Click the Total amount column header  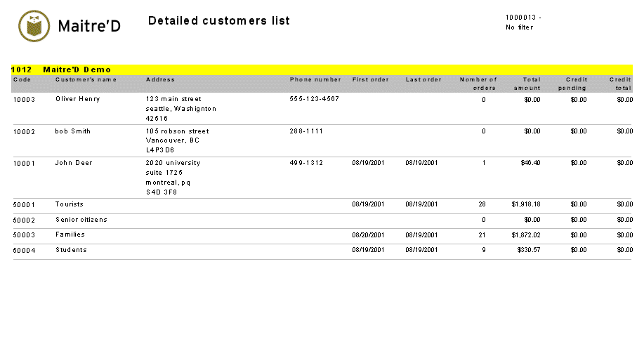[x=527, y=84]
